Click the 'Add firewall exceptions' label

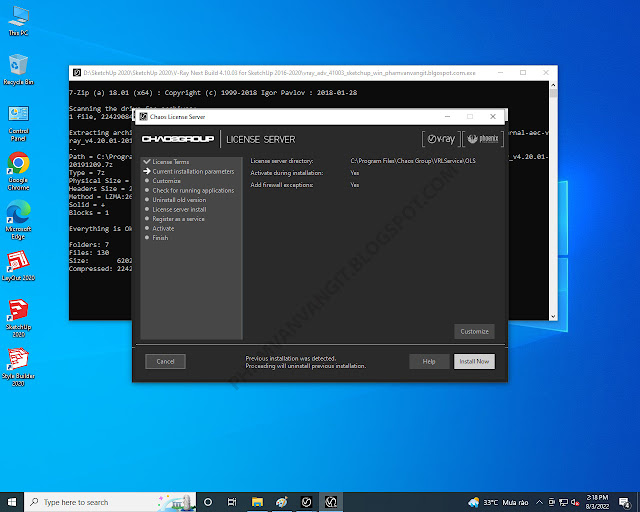(x=282, y=185)
